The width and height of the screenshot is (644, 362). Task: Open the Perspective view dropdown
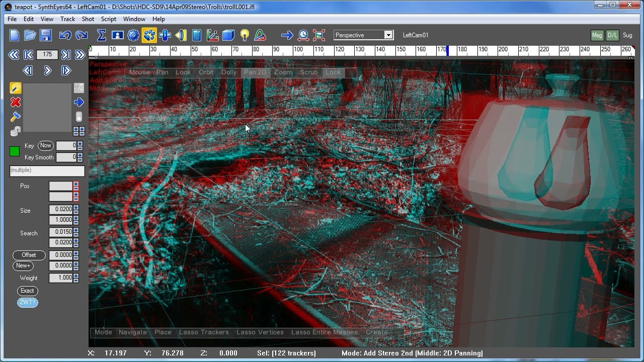click(x=363, y=35)
